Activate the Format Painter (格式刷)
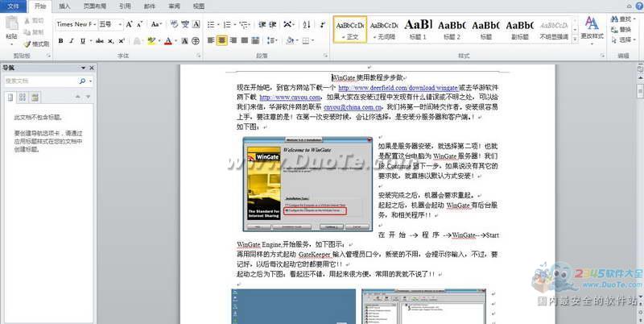The height and width of the screenshot is (324, 644). [36, 44]
